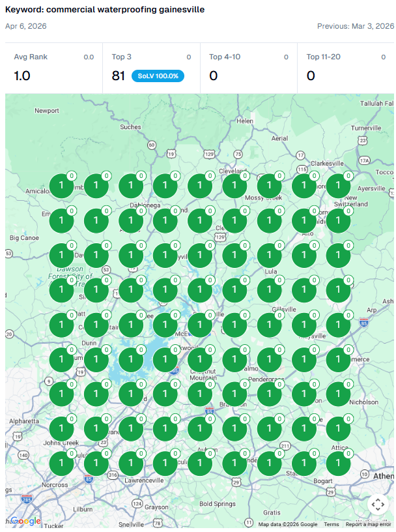Click the Avg Rank value 1.0
This screenshot has width=396, height=532.
(x=22, y=76)
